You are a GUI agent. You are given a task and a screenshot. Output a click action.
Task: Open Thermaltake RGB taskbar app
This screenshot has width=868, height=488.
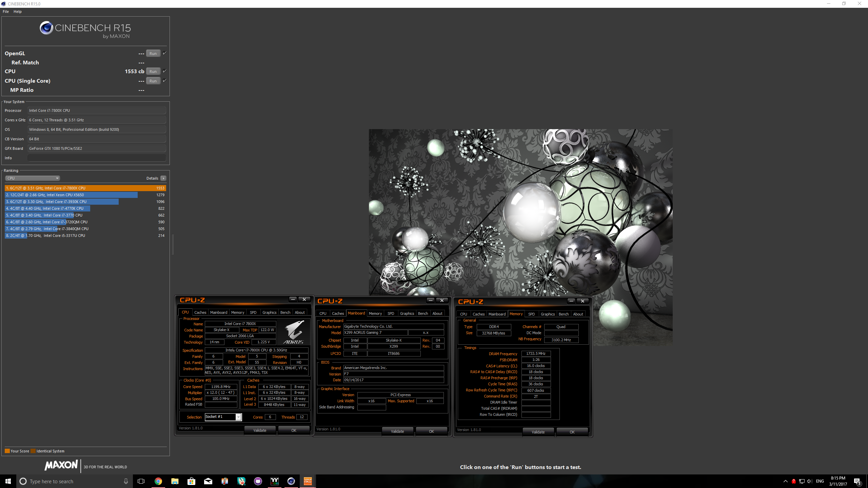[274, 481]
